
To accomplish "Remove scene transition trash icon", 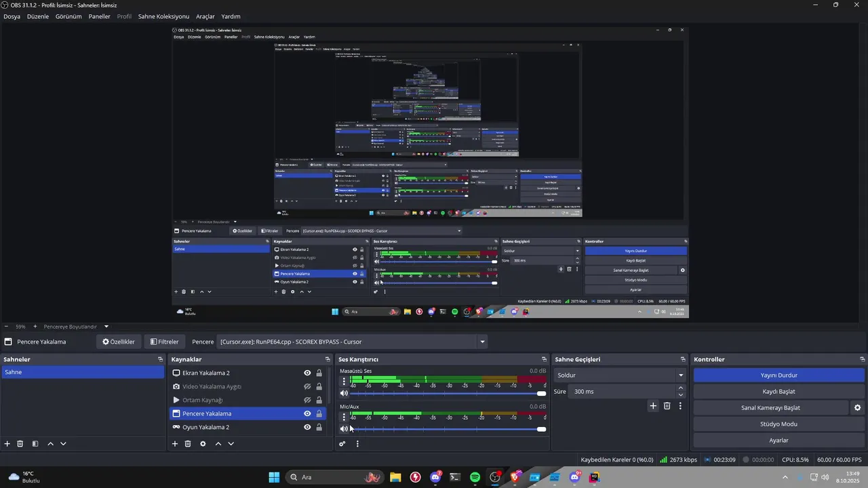I will (667, 406).
